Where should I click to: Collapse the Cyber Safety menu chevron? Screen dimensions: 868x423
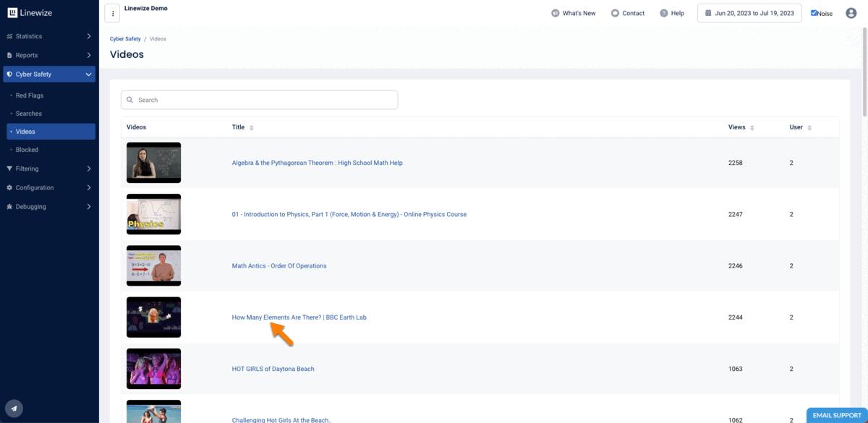(x=89, y=74)
